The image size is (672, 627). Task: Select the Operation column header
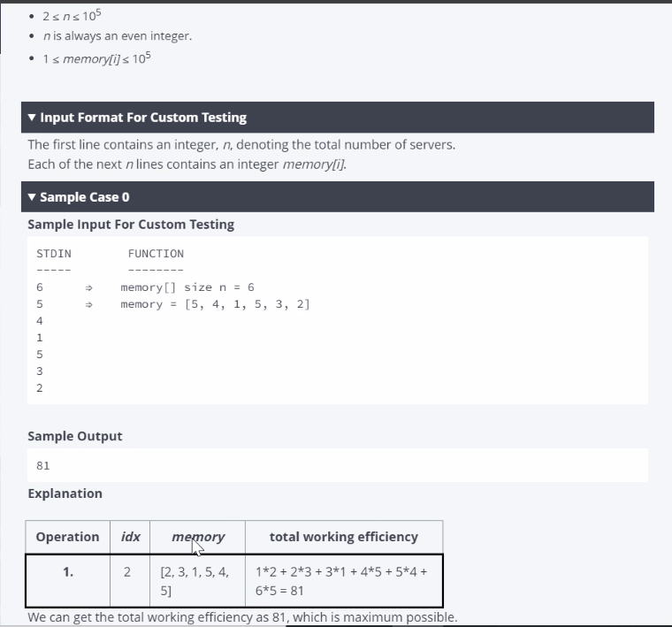pyautogui.click(x=67, y=537)
